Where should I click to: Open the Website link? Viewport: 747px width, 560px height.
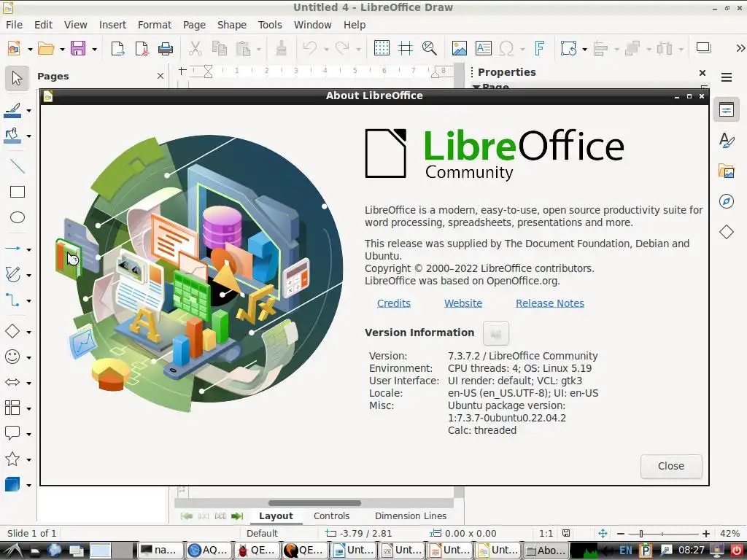click(x=463, y=303)
